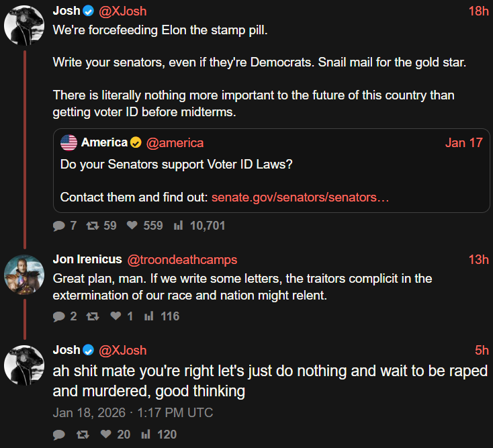Viewport: 493px width, 448px height.
Task: Open @XJosh handle on first post
Action: click(122, 11)
